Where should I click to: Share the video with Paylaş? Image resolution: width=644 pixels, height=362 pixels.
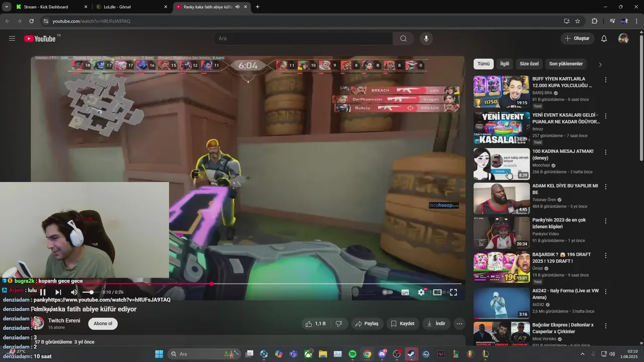(367, 324)
